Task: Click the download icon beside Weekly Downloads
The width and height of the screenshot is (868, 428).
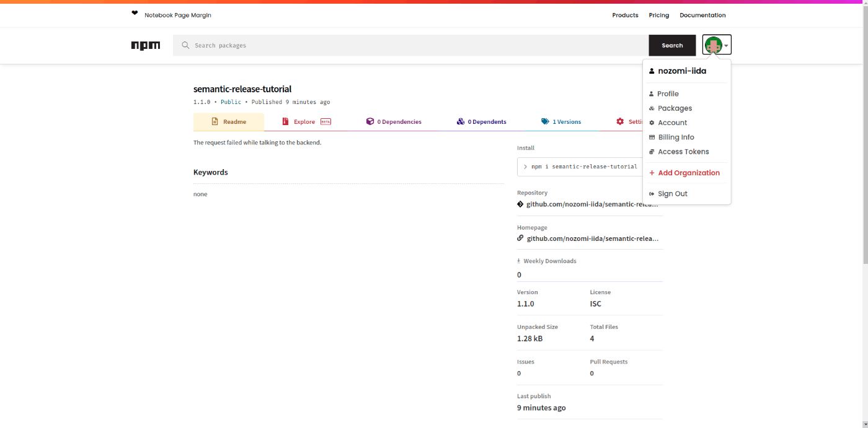Action: click(519, 261)
